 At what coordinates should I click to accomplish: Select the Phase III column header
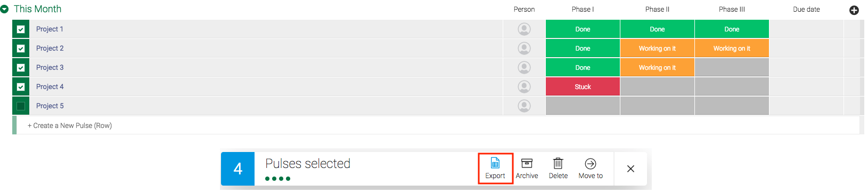click(x=732, y=9)
